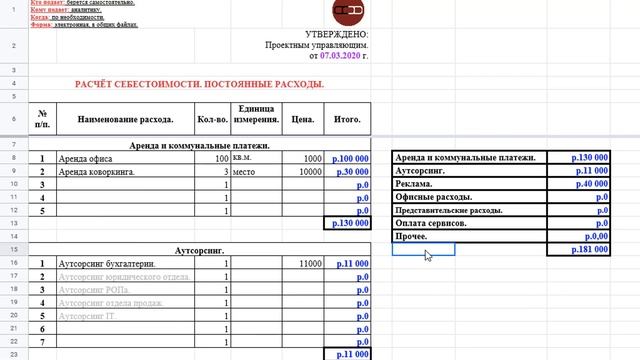The height and width of the screenshot is (360, 640).
Task: Select summary value 'р.11 000' on right
Action: coord(578,171)
